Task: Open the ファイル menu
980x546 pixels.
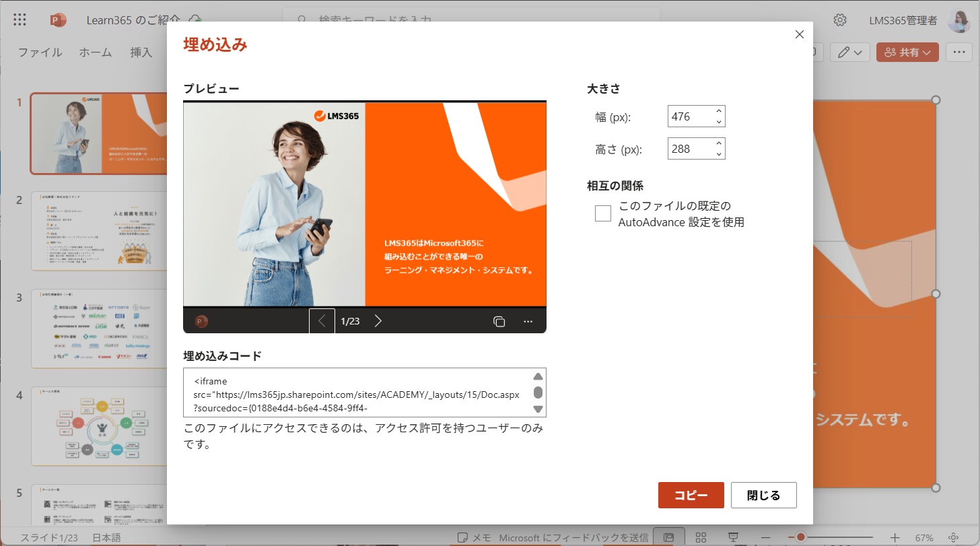Action: point(40,52)
